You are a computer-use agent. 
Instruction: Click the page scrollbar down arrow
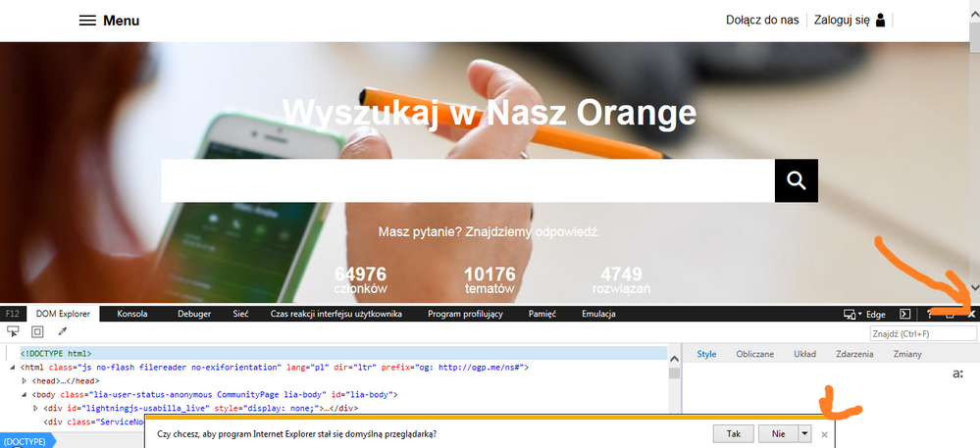coord(974,287)
